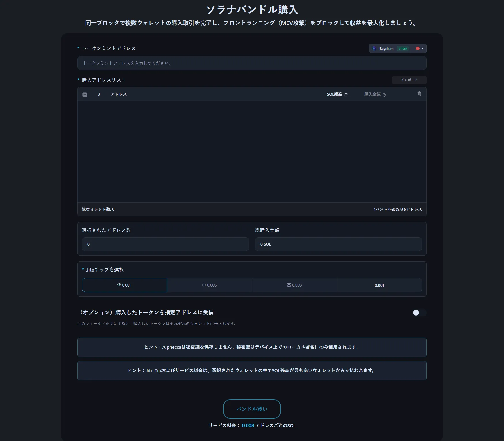Refresh the SOL残高 balances
The image size is (504, 441).
click(346, 95)
